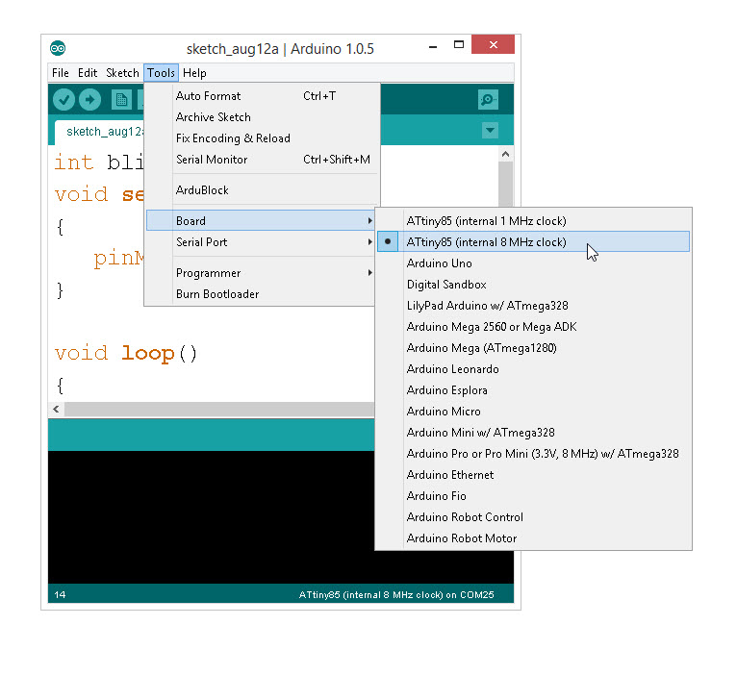Open the File menu

[x=61, y=73]
